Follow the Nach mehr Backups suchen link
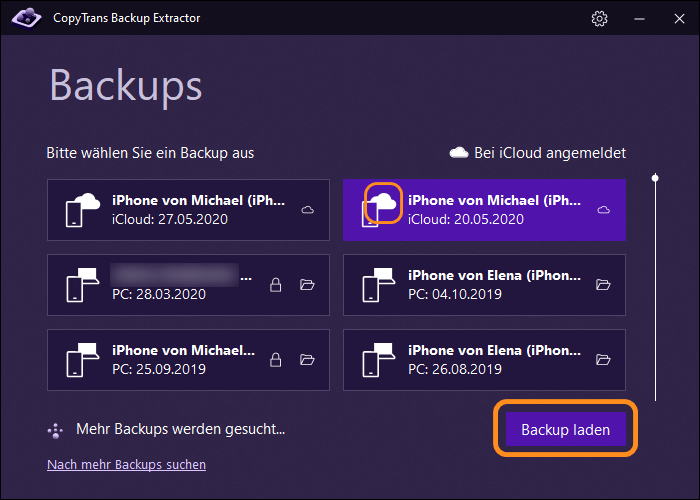Image resolution: width=700 pixels, height=500 pixels. (126, 464)
